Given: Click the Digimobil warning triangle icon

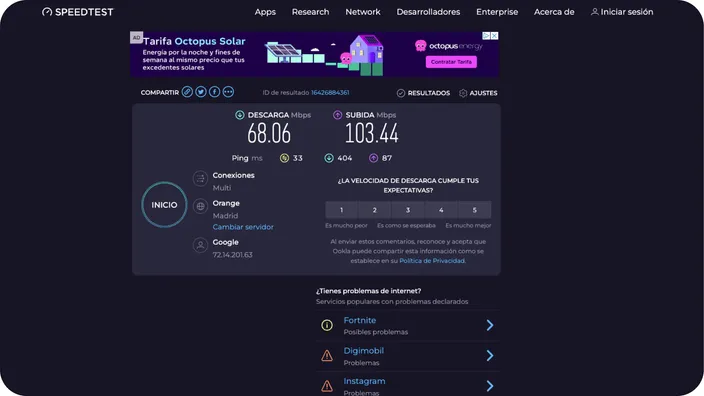Looking at the screenshot, I should click(x=327, y=356).
